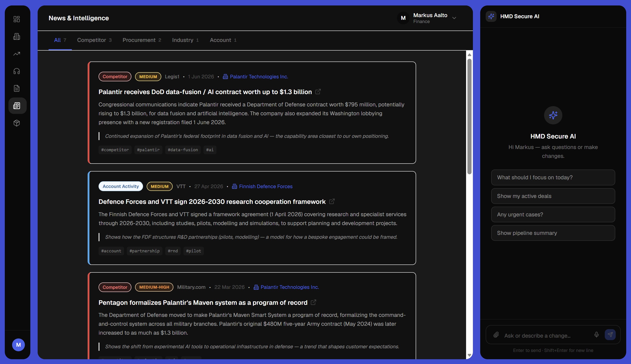This screenshot has width=631, height=364.
Task: Click the send message arrow button
Action: click(x=610, y=335)
